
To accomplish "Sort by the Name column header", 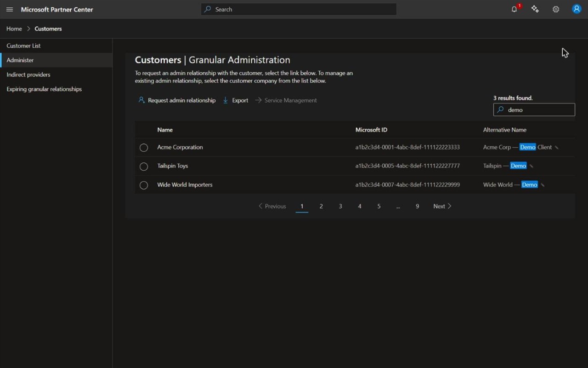I will [x=165, y=130].
